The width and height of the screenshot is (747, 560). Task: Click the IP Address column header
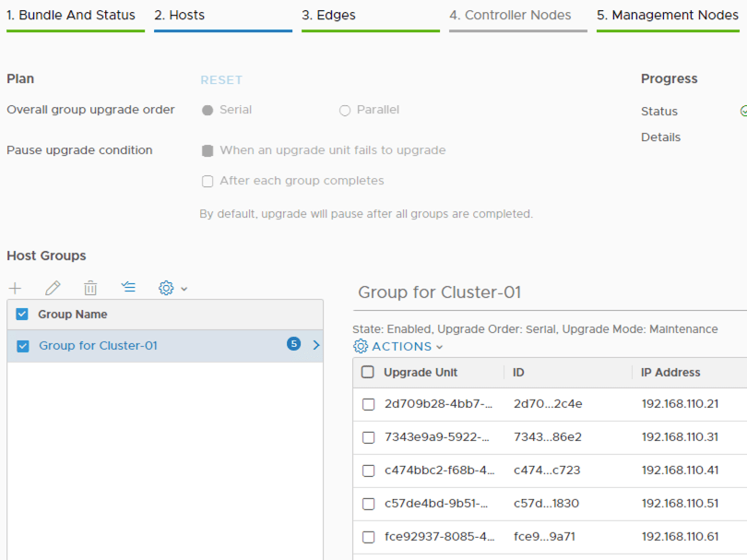point(670,373)
